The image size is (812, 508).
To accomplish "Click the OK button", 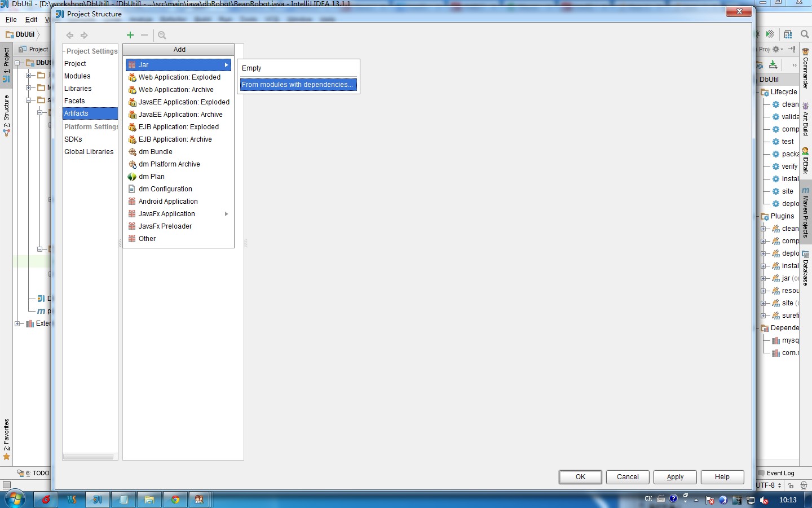I will (580, 477).
